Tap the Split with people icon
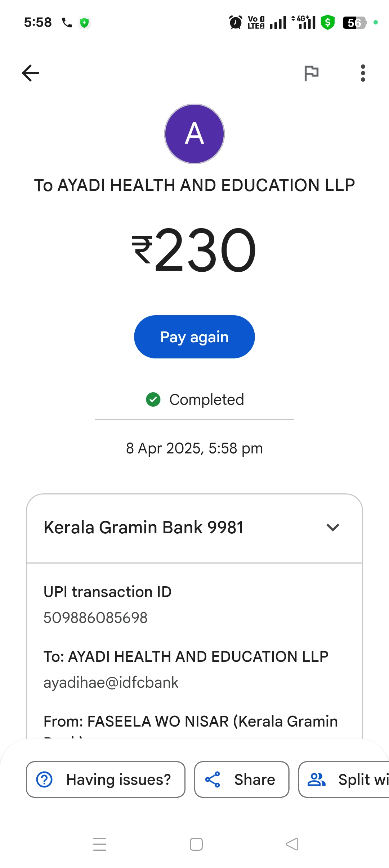Viewport: 389px width, 868px height. [x=316, y=779]
